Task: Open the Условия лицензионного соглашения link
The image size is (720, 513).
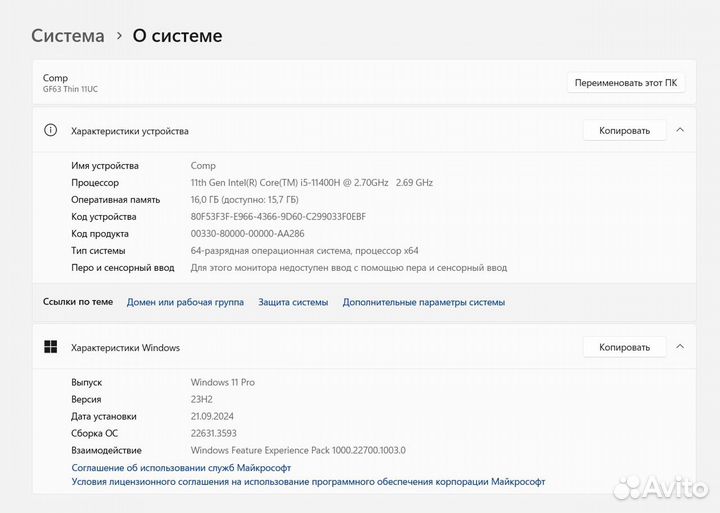Action: tap(308, 481)
